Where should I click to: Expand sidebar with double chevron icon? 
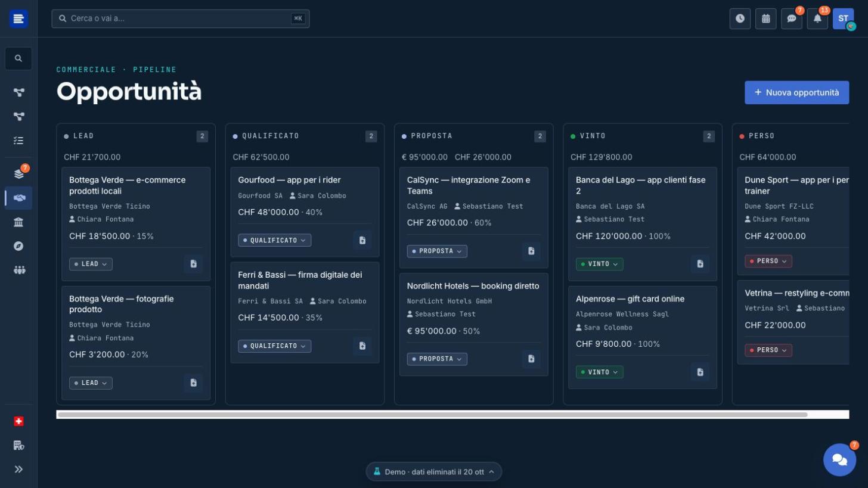click(18, 469)
